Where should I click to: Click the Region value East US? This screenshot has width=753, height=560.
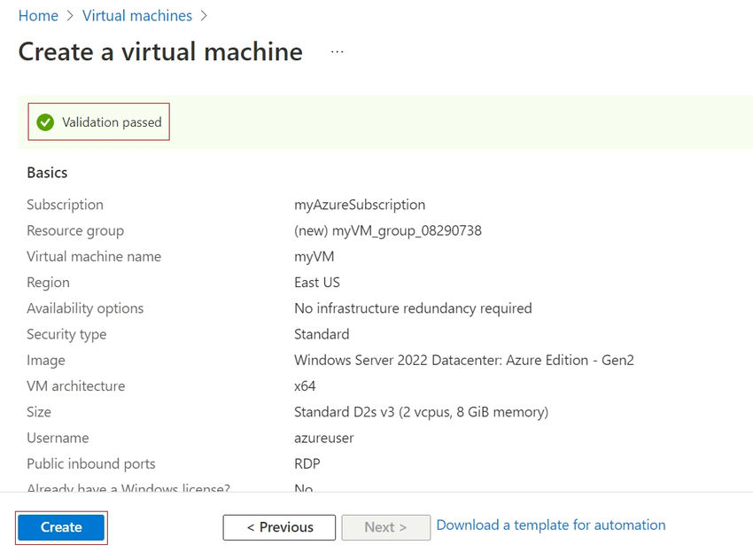pos(316,282)
